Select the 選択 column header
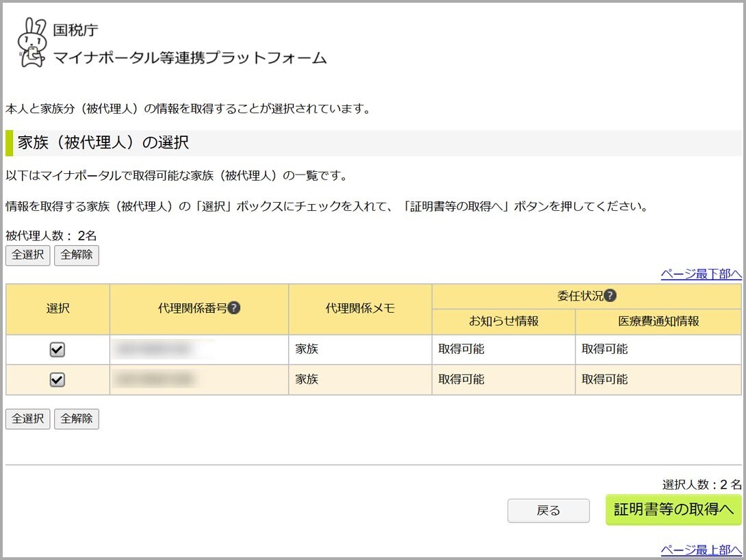 (x=58, y=309)
